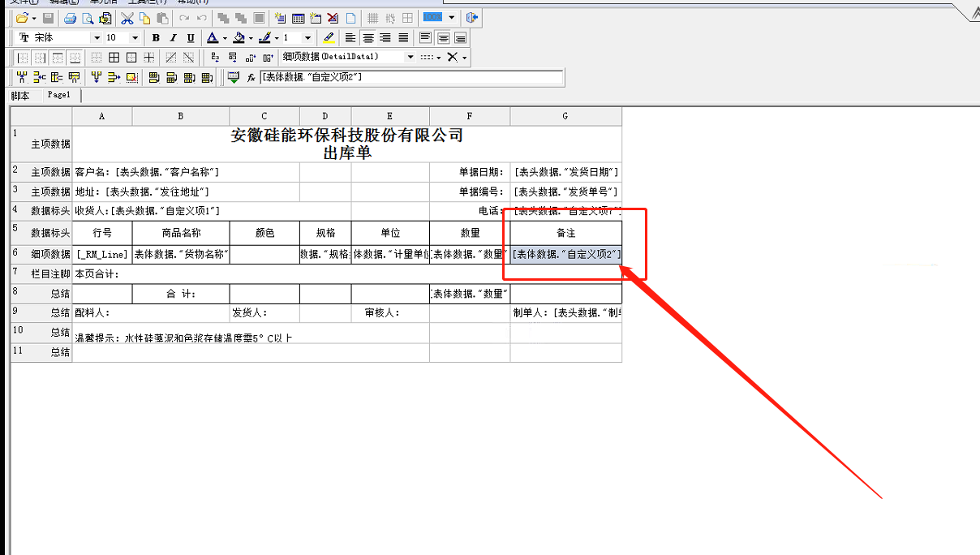The image size is (980, 555).
Task: Click the Paste clipboard icon
Action: [162, 18]
